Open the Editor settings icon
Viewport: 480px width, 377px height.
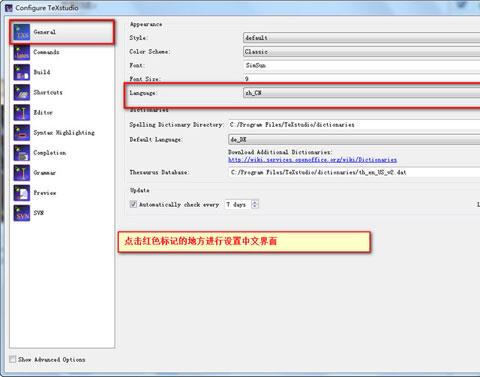[x=22, y=112]
